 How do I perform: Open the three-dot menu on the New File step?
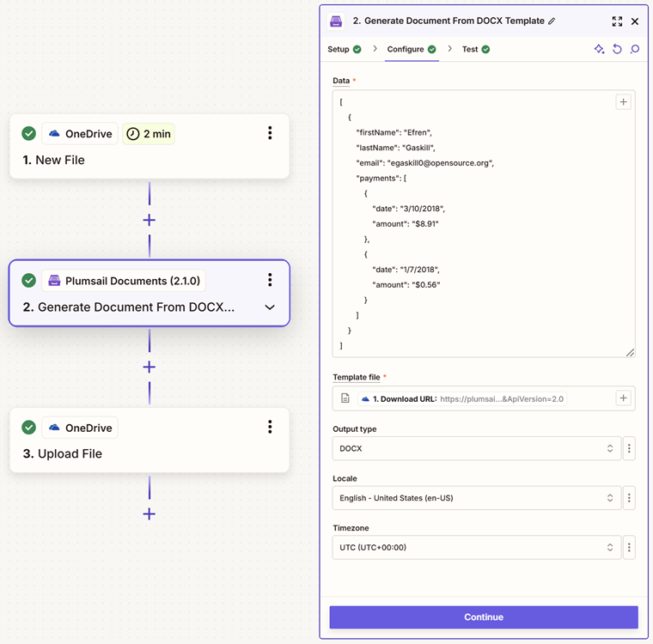270,133
